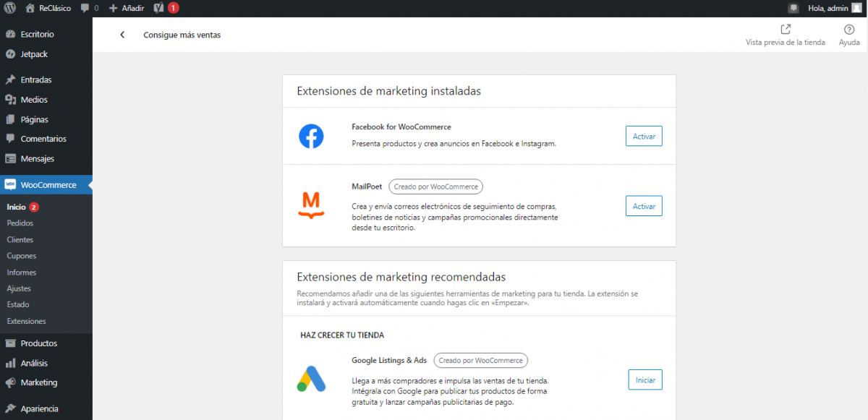Activate Facebook for WooCommerce extension

pyautogui.click(x=644, y=136)
